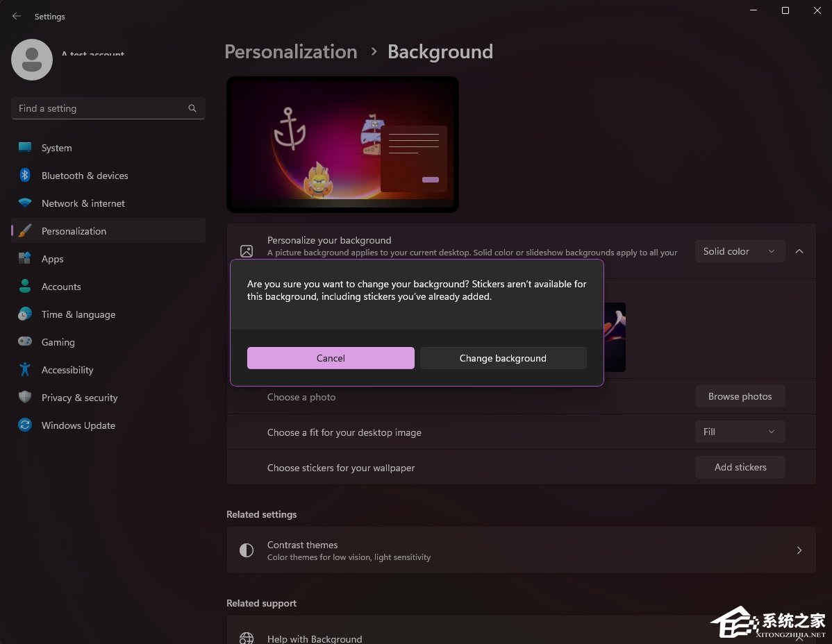Click the Apps icon in sidebar
Image resolution: width=832 pixels, height=644 pixels.
(25, 258)
